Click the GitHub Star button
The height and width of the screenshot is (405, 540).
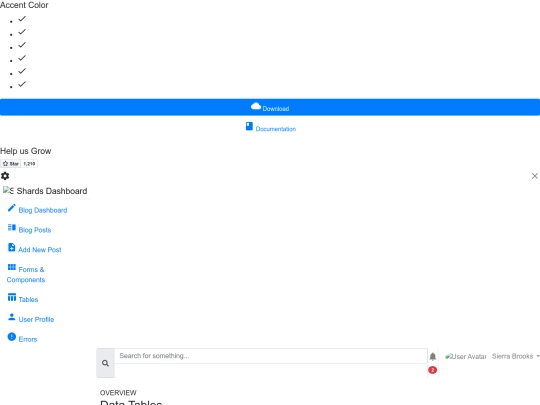(x=11, y=164)
